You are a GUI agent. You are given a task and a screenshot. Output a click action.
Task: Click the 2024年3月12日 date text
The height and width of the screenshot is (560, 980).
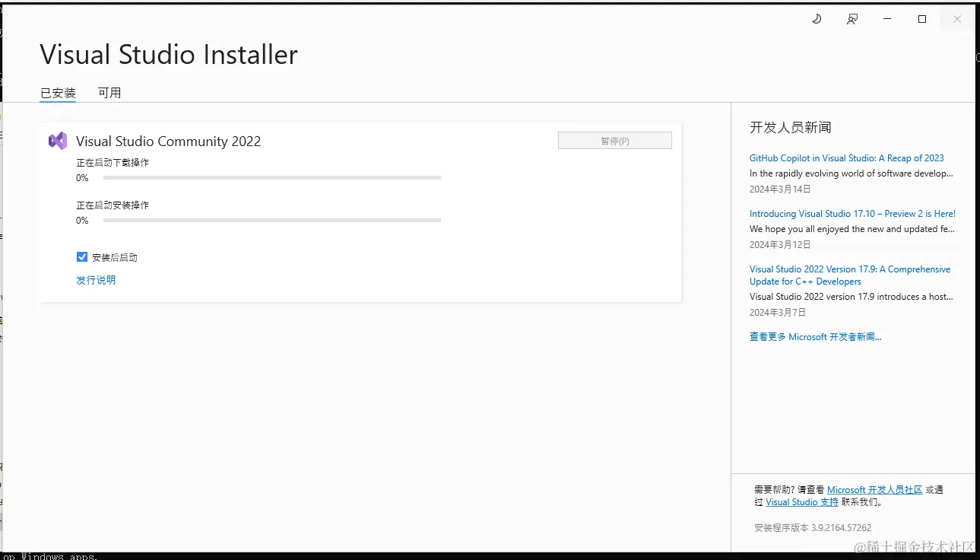tap(780, 244)
